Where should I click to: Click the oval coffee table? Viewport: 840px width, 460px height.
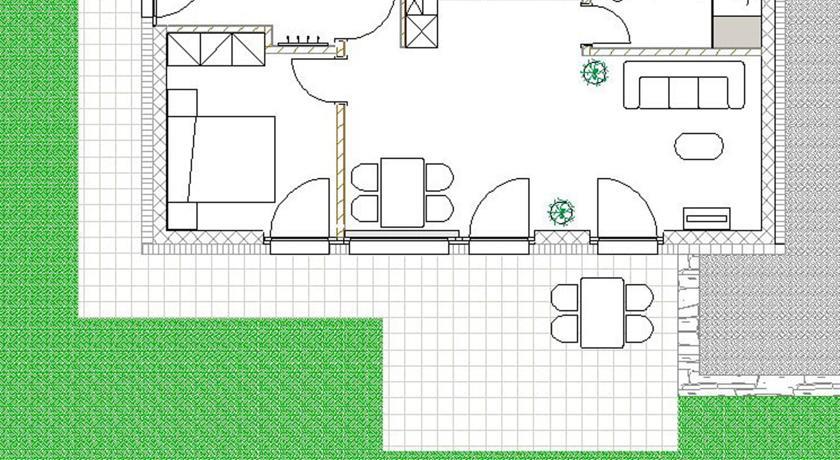(698, 146)
